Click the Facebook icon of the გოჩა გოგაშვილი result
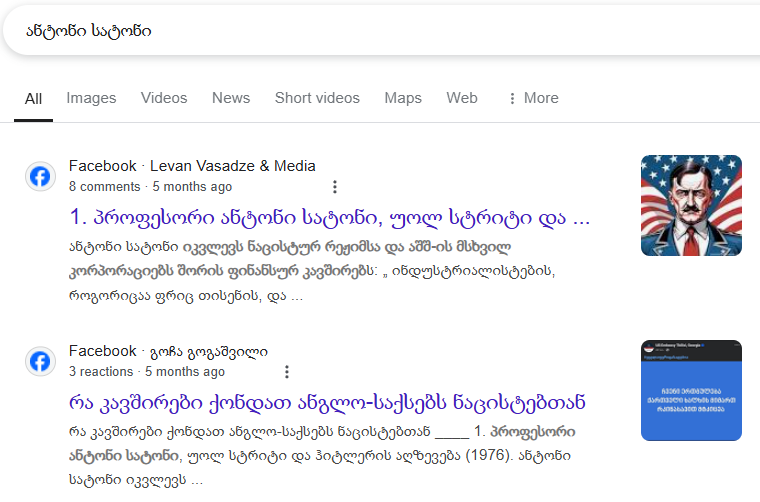Screen dimensions: 760x502 coord(40,361)
